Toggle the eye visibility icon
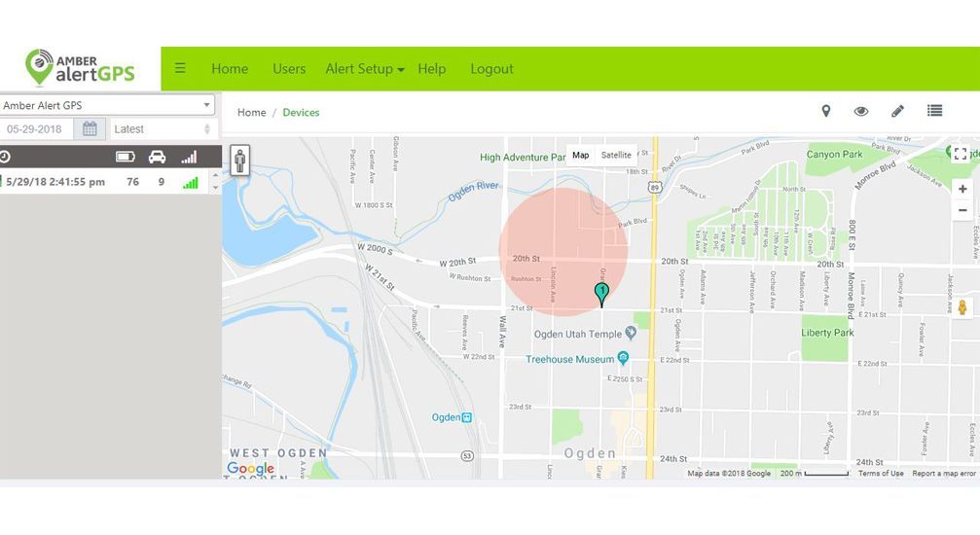This screenshot has height=535, width=980. point(861,111)
